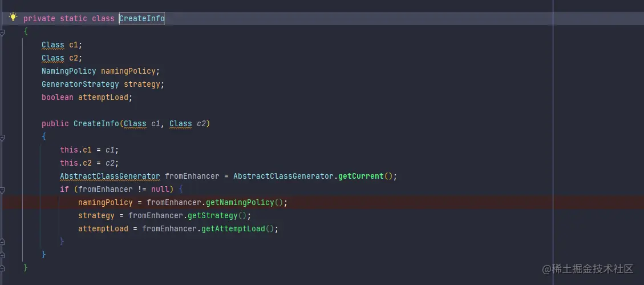
Task: Click the italic c2 constructor parameter
Action: click(201, 124)
